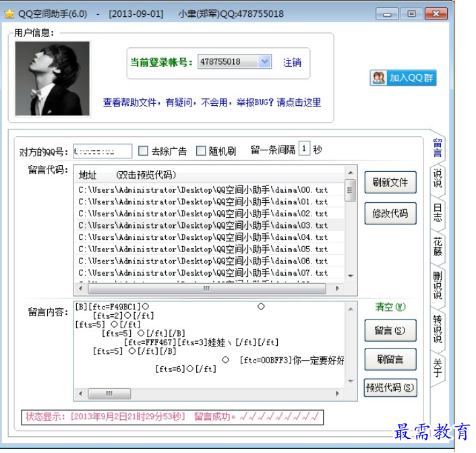This screenshot has width=476, height=453.
Task: Click inside the 留言内容 text area
Action: tap(210, 345)
